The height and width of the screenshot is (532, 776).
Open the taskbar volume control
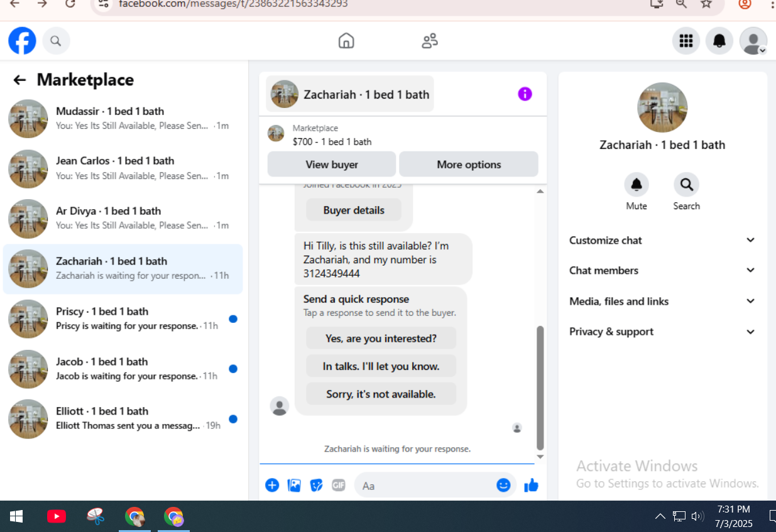tap(697, 516)
